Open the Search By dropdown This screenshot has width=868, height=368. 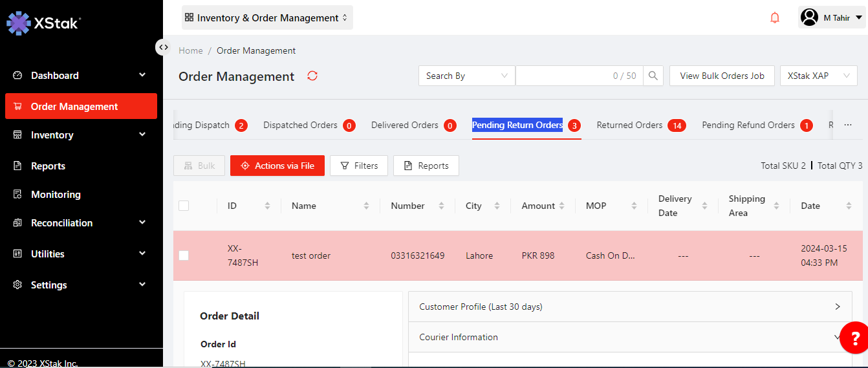pos(466,76)
